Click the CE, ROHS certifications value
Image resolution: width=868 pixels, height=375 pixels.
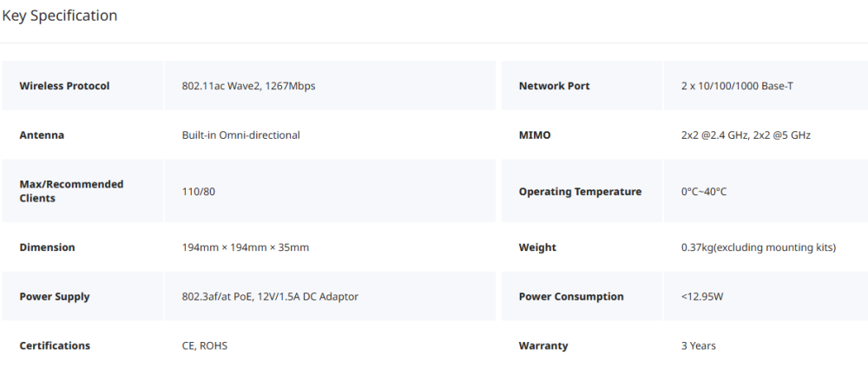click(x=205, y=345)
